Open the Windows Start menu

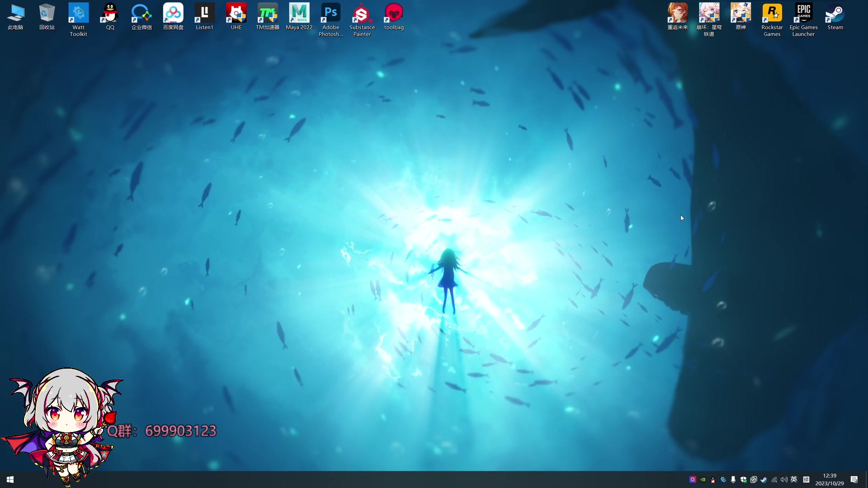pyautogui.click(x=10, y=479)
